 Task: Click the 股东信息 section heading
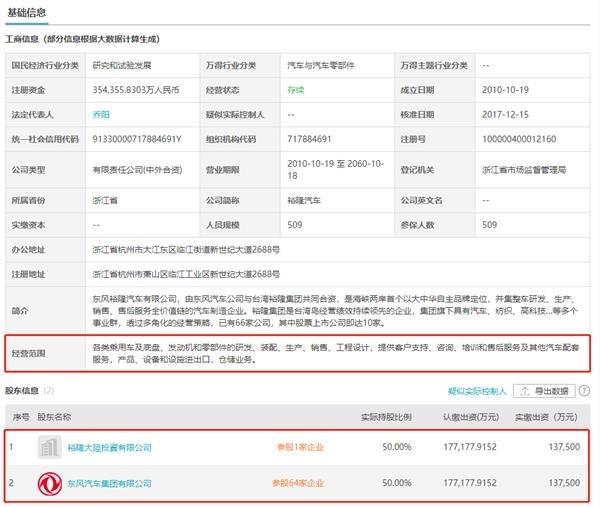point(22,391)
